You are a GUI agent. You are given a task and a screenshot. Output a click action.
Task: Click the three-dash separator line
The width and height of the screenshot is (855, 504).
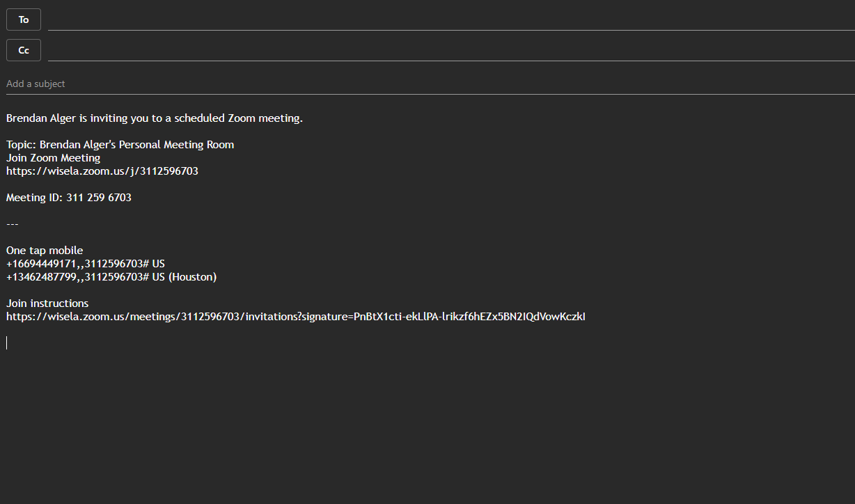[x=12, y=223]
